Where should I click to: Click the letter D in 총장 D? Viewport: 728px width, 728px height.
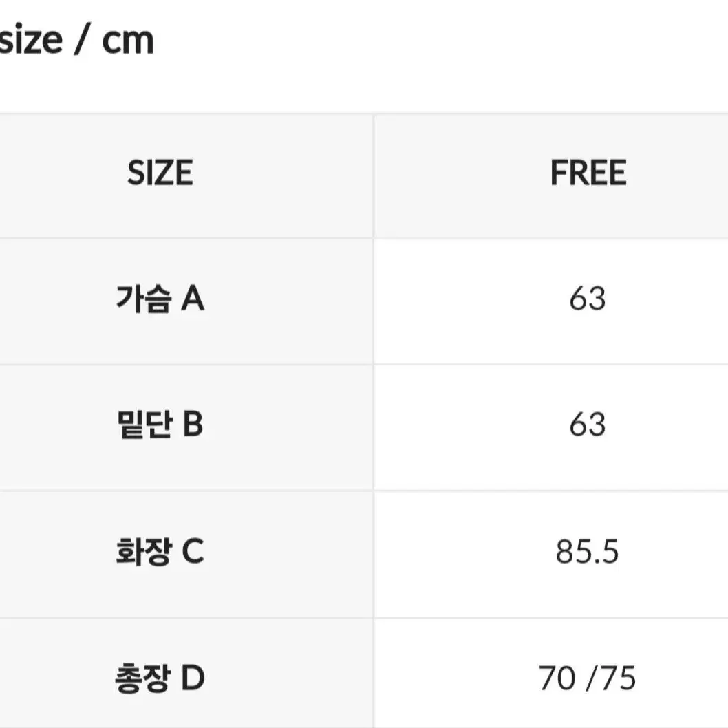point(193,678)
